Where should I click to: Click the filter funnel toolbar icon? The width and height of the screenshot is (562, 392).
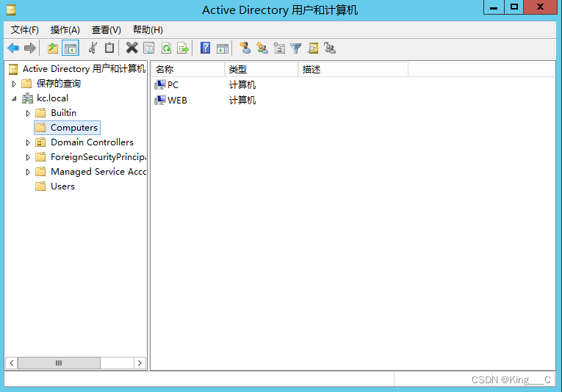click(296, 48)
